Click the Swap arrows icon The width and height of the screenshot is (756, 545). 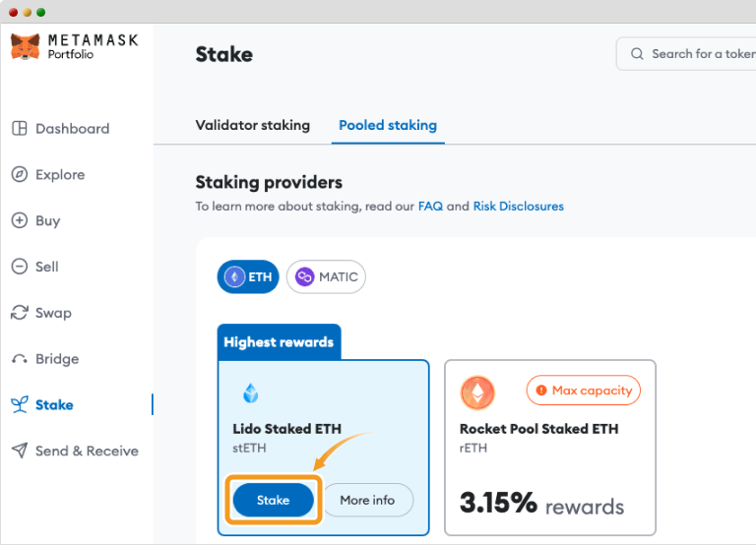pyautogui.click(x=19, y=313)
